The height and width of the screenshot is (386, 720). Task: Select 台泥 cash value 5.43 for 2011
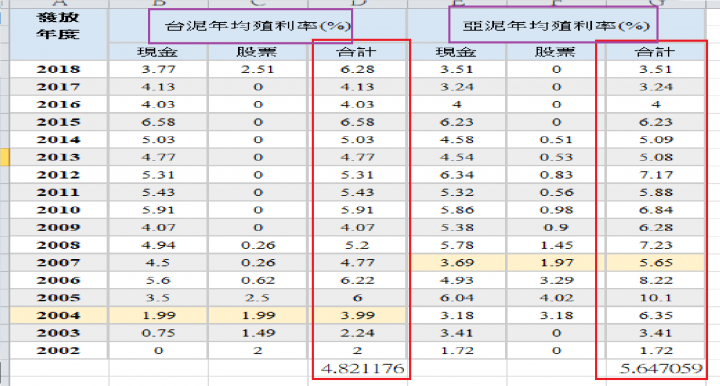tap(158, 192)
